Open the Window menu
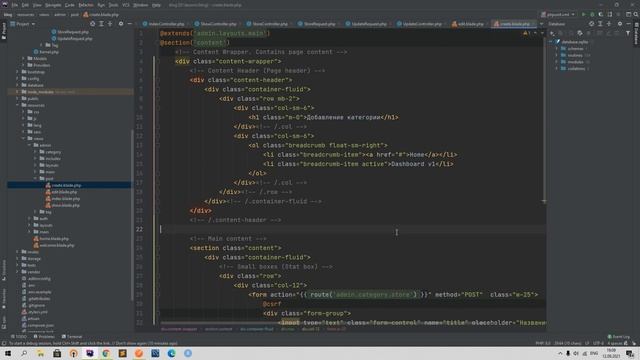Screen dimensions: 640x360 pyautogui.click(x=141, y=5)
